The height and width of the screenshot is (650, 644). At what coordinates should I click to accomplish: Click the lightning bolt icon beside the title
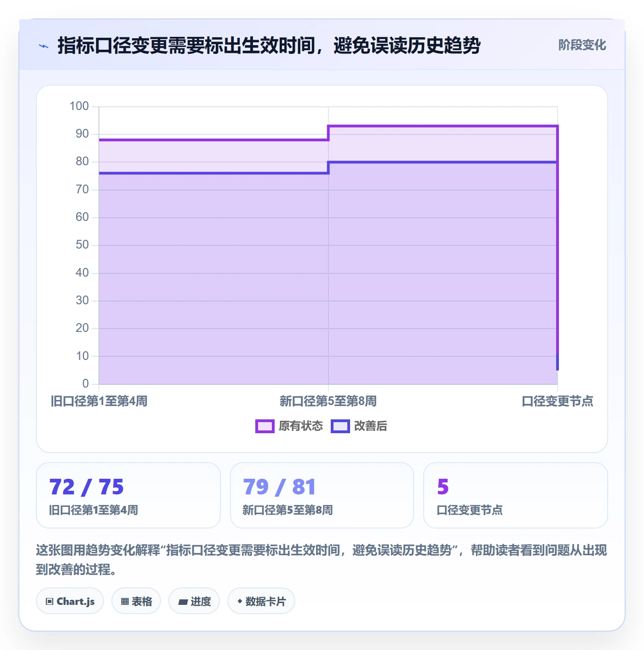[x=44, y=46]
